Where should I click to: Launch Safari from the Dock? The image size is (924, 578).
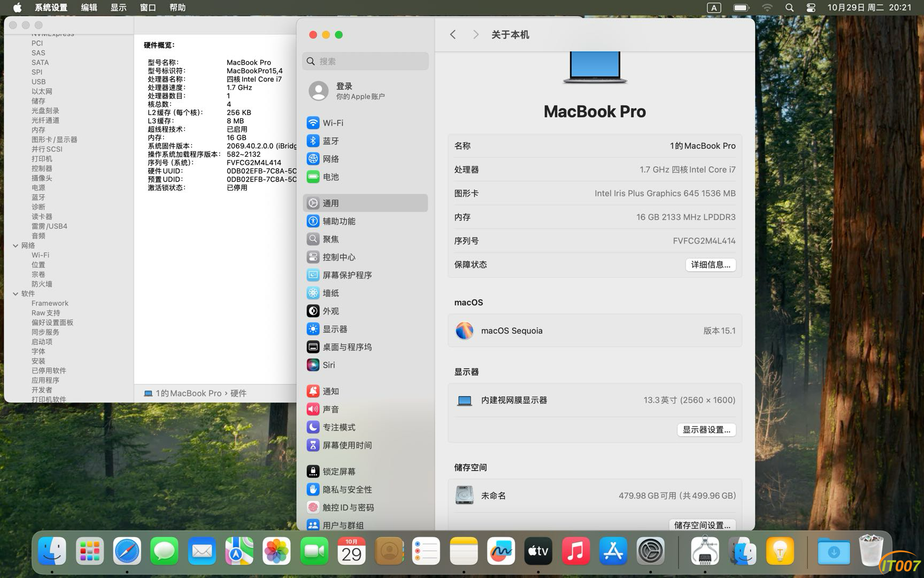pos(127,551)
